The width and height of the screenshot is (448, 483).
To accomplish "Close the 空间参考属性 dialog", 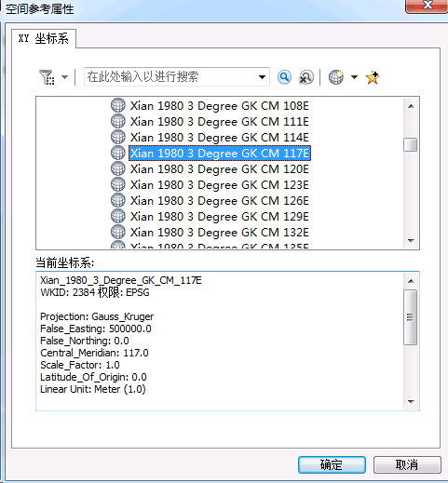I will (428, 5).
